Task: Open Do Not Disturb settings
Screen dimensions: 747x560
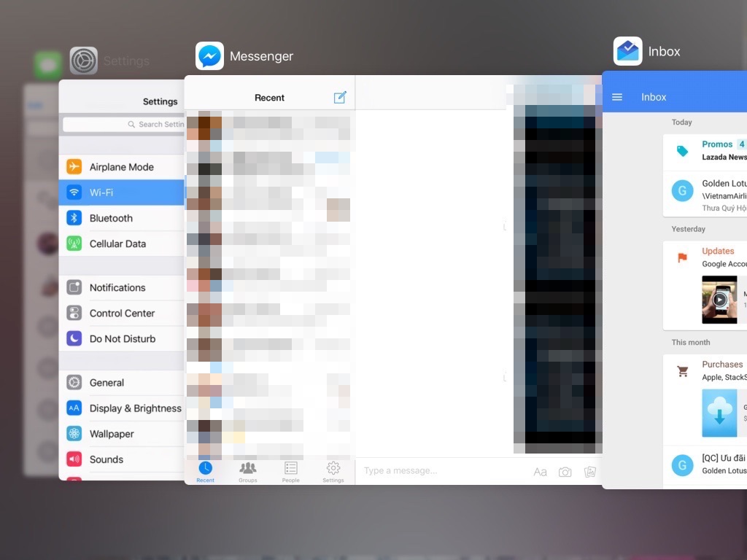Action: tap(121, 338)
